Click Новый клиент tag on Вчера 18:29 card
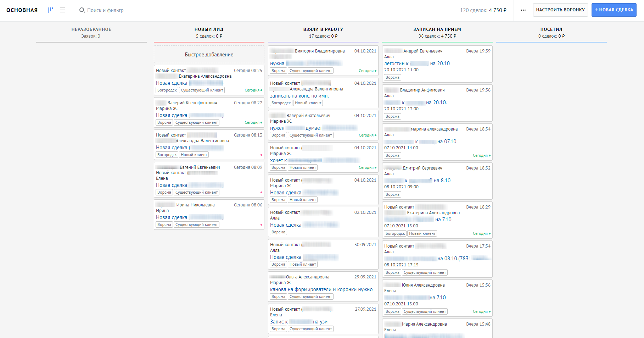644x338 pixels. (x=422, y=233)
